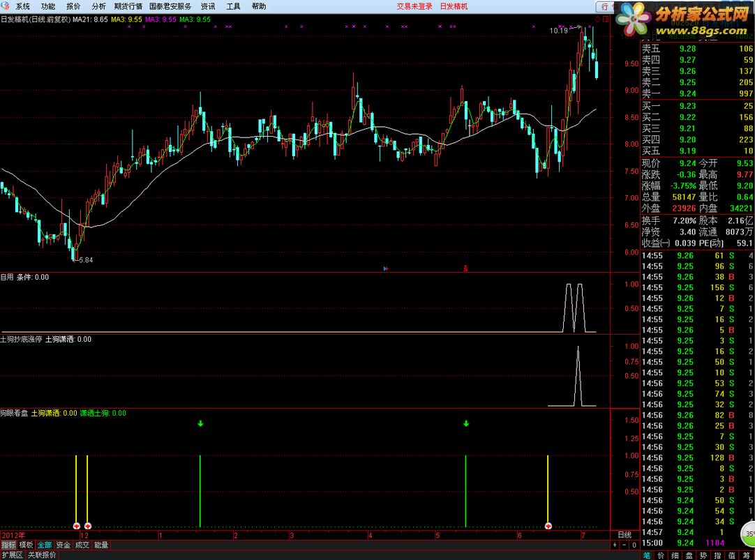Viewport: 755px width, 560px height.
Task: Open the 报价 menu
Action: point(73,6)
